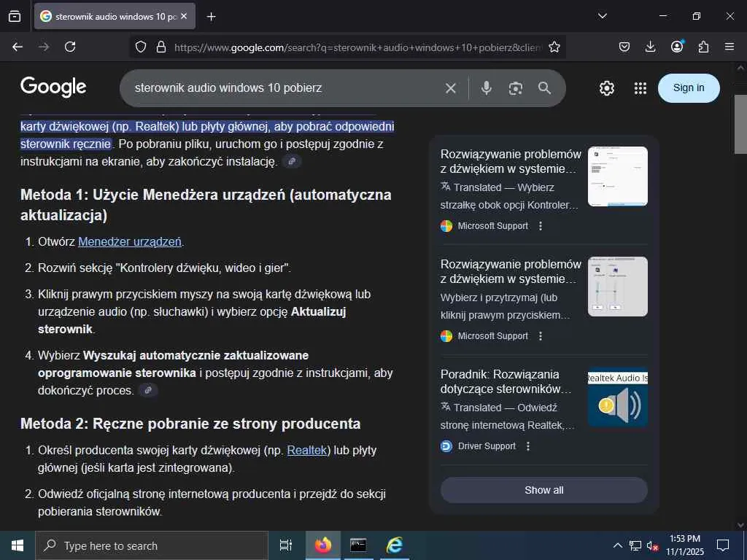Open Firefox downloads panel

(650, 47)
